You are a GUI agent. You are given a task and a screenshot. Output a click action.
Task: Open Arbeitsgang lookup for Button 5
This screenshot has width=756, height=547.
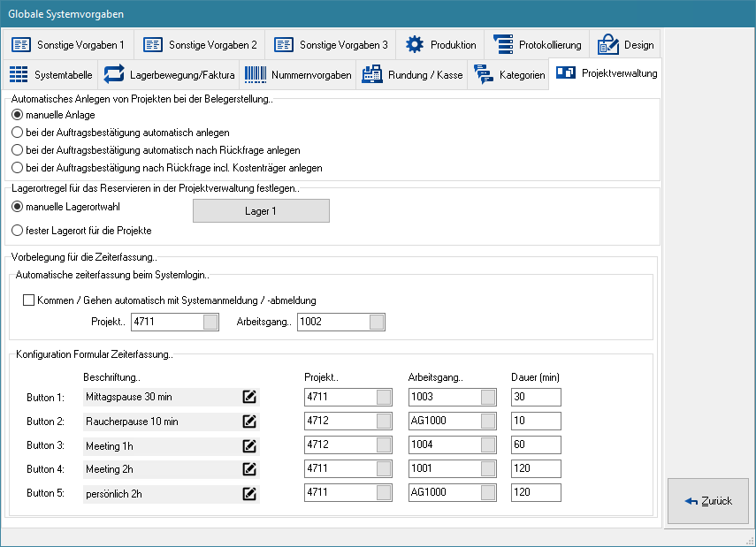coord(488,492)
